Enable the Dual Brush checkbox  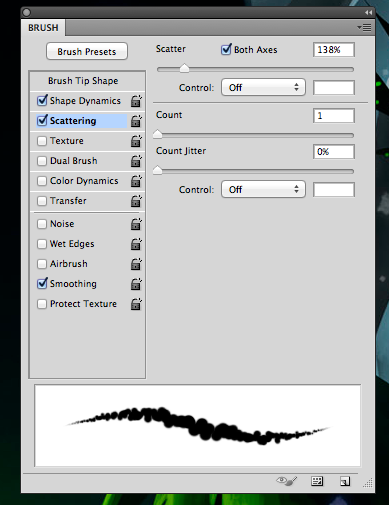(42, 161)
